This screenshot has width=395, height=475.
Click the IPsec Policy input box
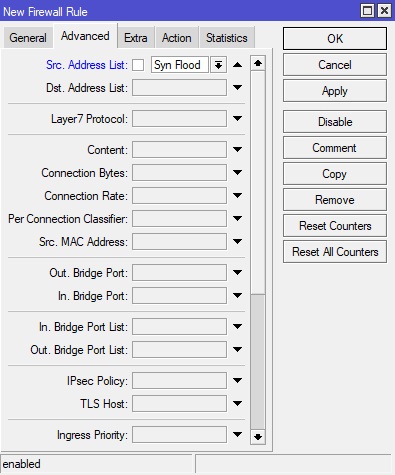[179, 381]
